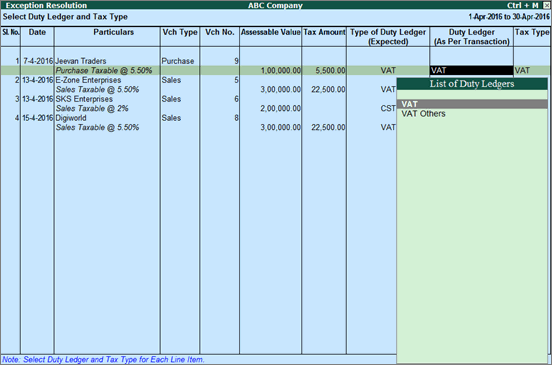Click the Vch Type column header
This screenshot has height=365, width=552.
click(180, 32)
